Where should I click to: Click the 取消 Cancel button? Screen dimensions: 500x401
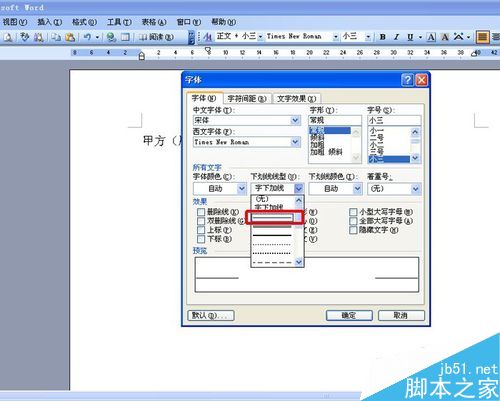pos(401,315)
